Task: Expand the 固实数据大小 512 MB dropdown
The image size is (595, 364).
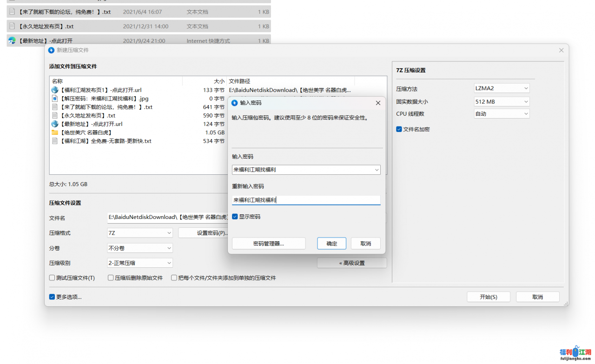Action: pyautogui.click(x=502, y=101)
